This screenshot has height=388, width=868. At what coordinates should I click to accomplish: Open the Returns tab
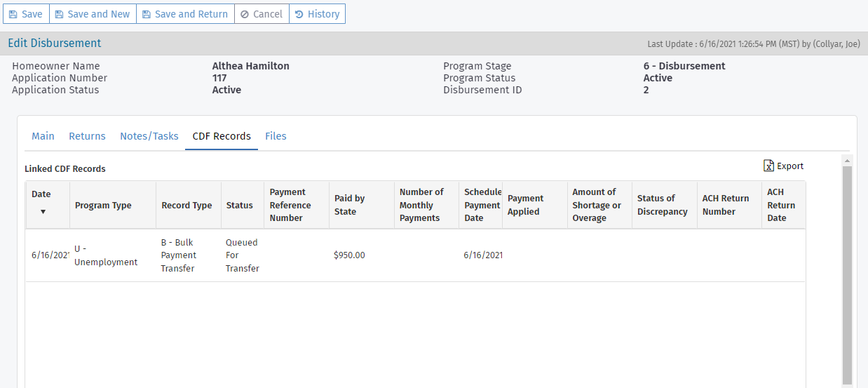click(x=87, y=136)
